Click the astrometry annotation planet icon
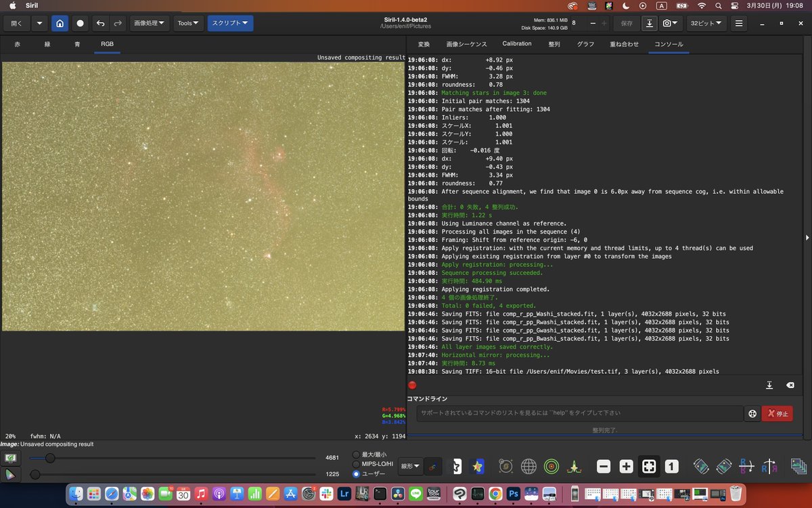812x508 pixels. tap(505, 466)
